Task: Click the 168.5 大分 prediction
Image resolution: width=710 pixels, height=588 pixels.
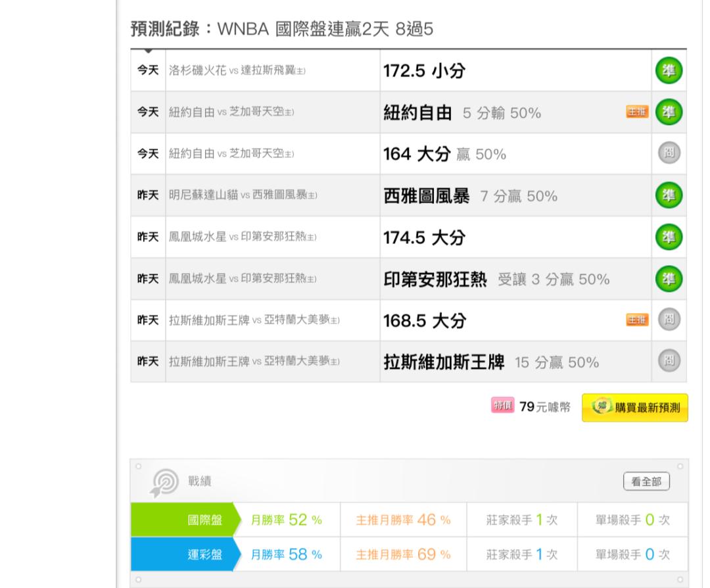Action: (x=425, y=321)
